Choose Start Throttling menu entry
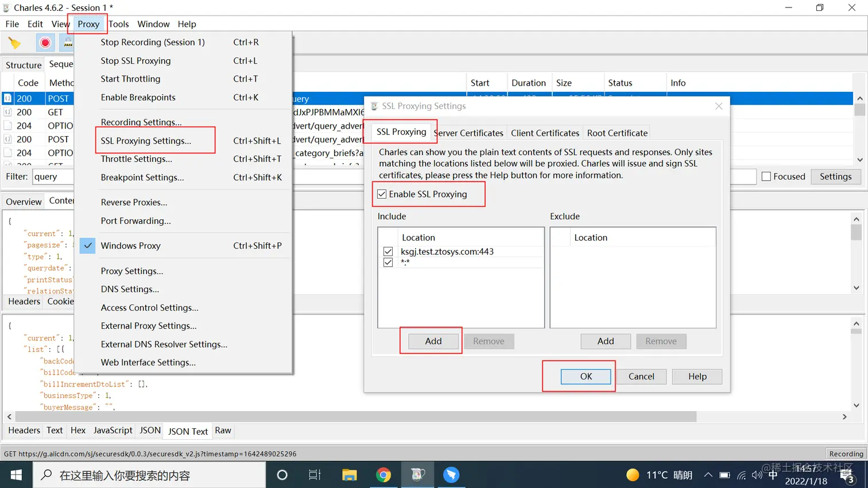 184,79
